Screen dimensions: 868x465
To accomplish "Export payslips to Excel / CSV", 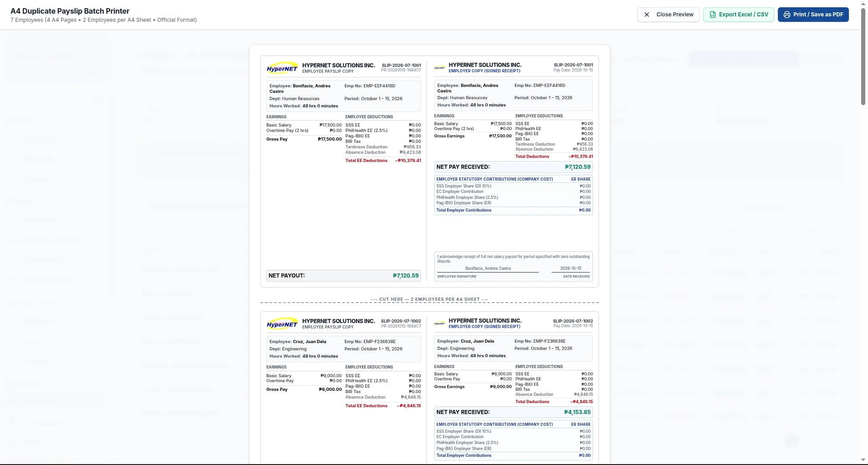I will 739,15.
